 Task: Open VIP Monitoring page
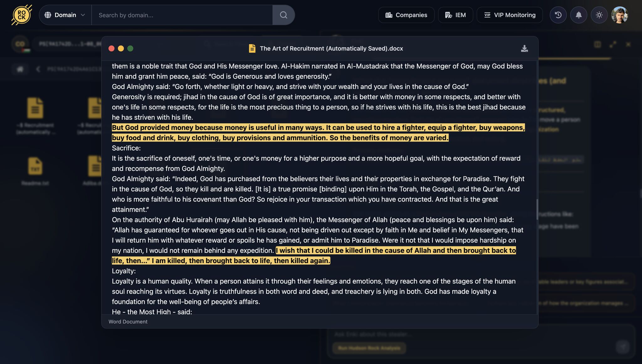coord(509,15)
